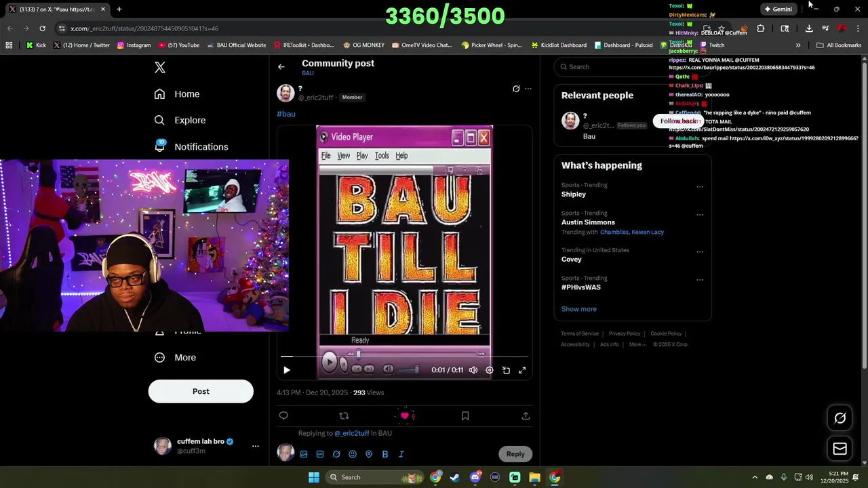868x488 pixels.
Task: Open a new Chrome tab
Action: point(119,9)
